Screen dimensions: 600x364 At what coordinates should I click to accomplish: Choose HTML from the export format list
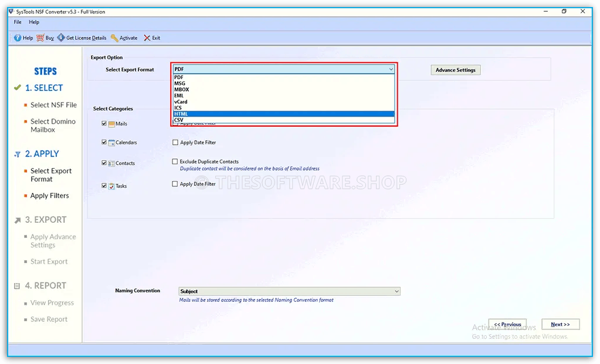coord(283,114)
